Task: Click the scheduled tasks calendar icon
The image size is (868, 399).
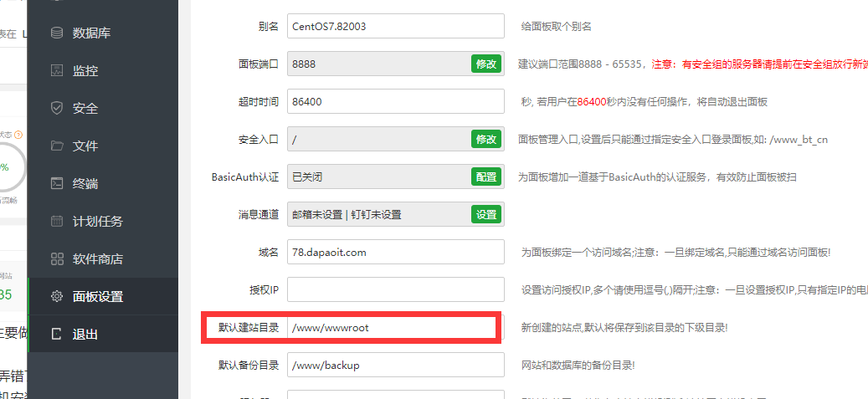Action: pyautogui.click(x=56, y=222)
